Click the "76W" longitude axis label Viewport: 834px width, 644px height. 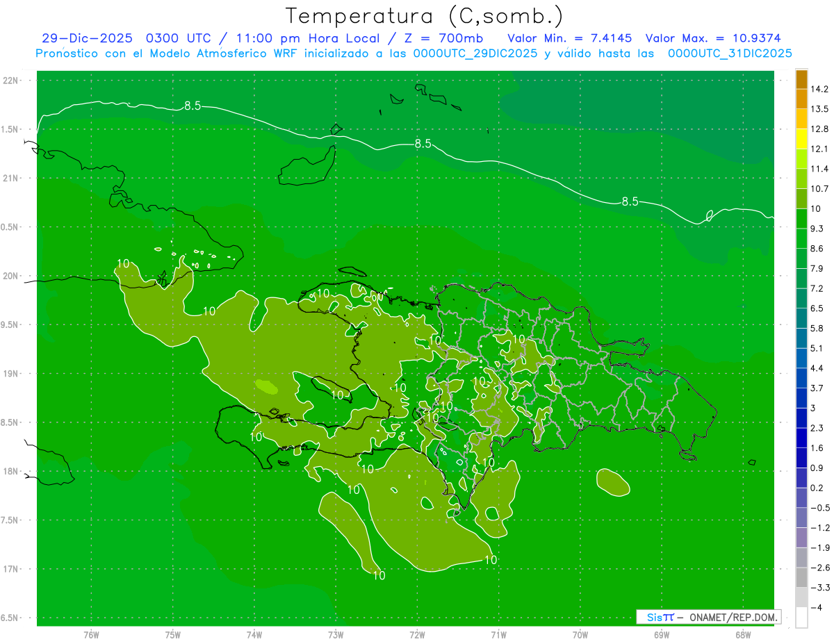tap(91, 634)
